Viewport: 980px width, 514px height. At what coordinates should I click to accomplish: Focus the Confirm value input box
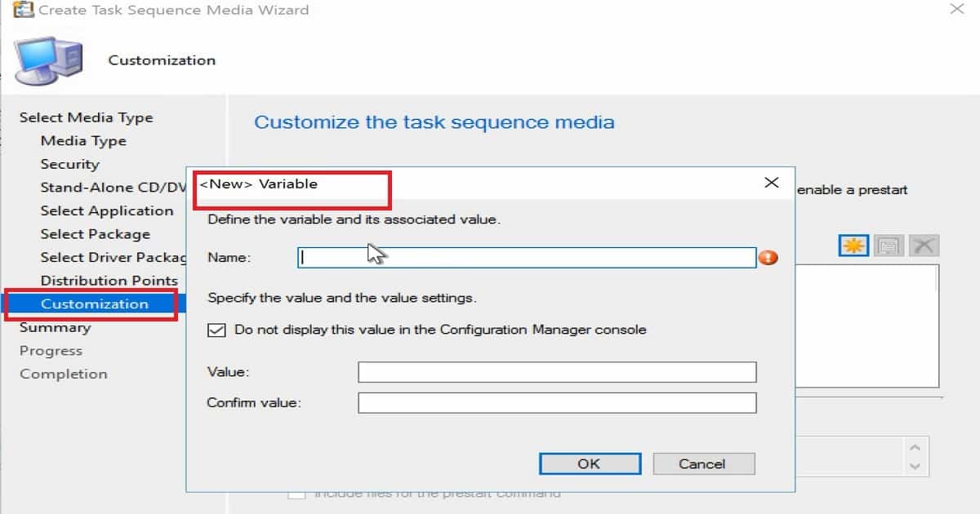click(x=556, y=403)
